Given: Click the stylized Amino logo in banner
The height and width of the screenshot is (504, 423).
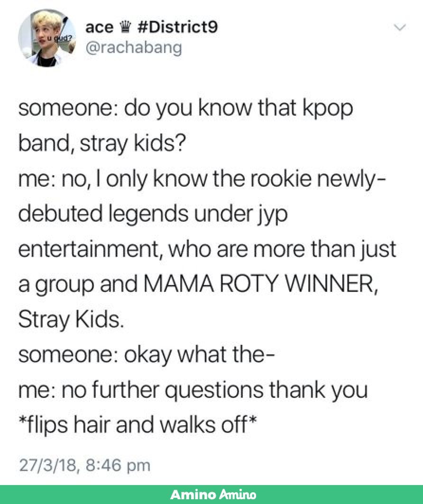Looking at the screenshot, I should click(238, 495).
